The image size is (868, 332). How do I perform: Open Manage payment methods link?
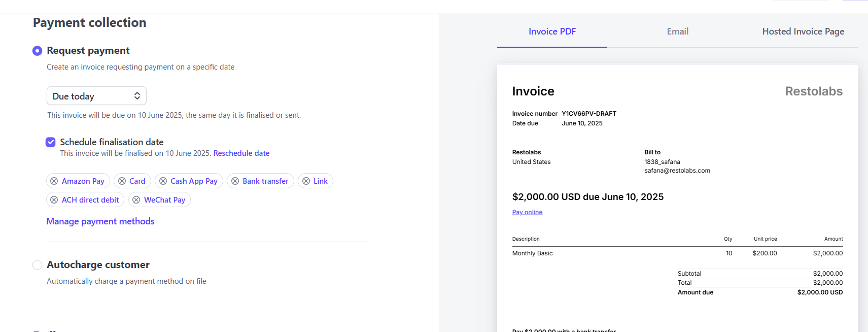pyautogui.click(x=100, y=221)
